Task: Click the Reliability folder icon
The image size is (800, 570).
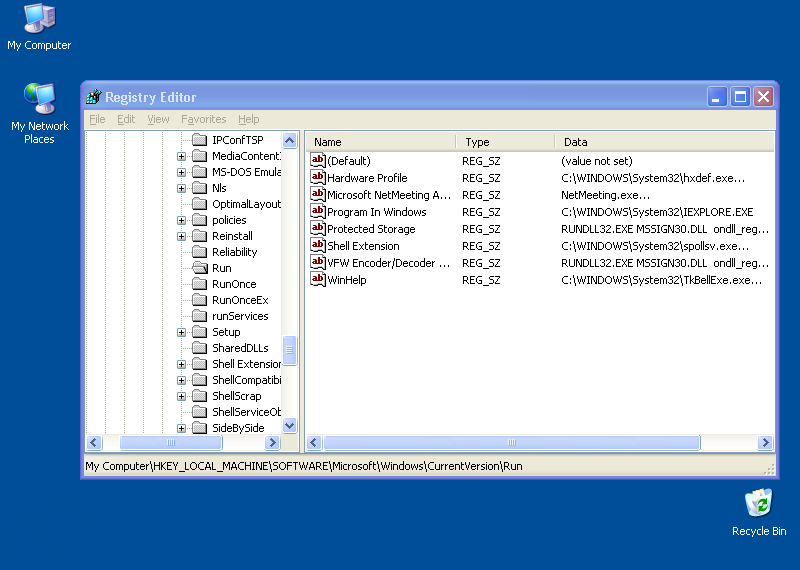Action: tap(199, 252)
